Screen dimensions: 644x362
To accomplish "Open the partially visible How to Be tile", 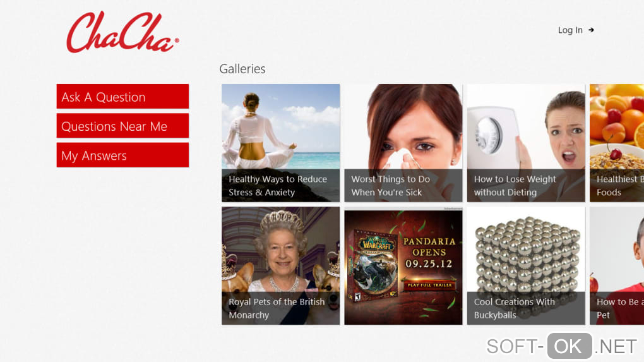I will tap(617, 265).
